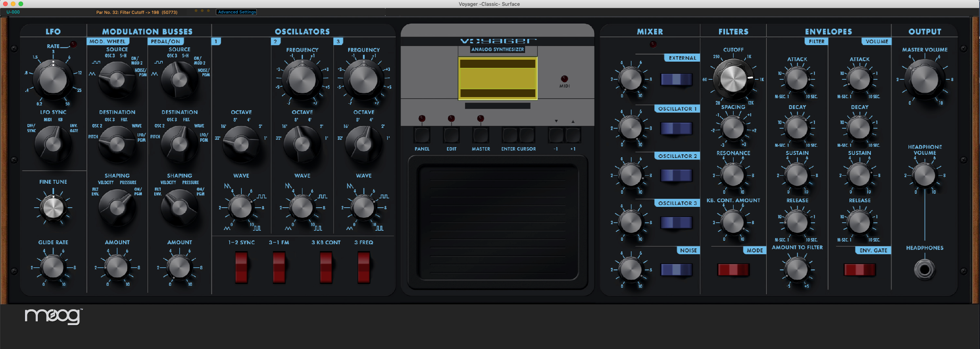Toggle the ENV. GATE switch
Image resolution: width=980 pixels, height=349 pixels.
tap(860, 270)
